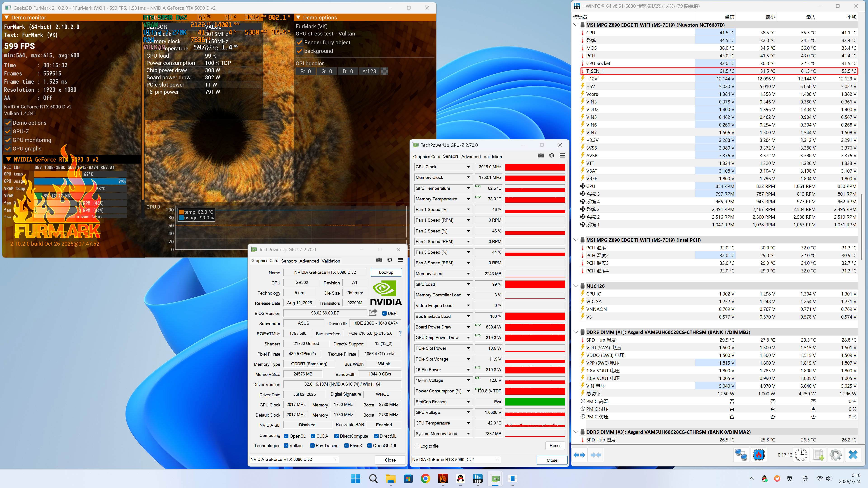The height and width of the screenshot is (488, 868).
Task: Click BIOS Version share export icon
Action: point(372,313)
